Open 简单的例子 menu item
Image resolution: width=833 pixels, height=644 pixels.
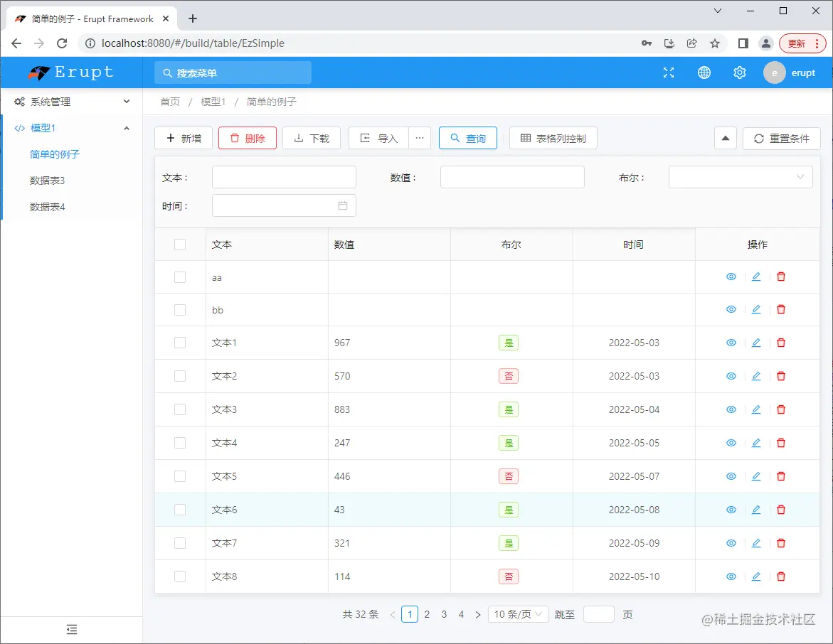pos(55,154)
